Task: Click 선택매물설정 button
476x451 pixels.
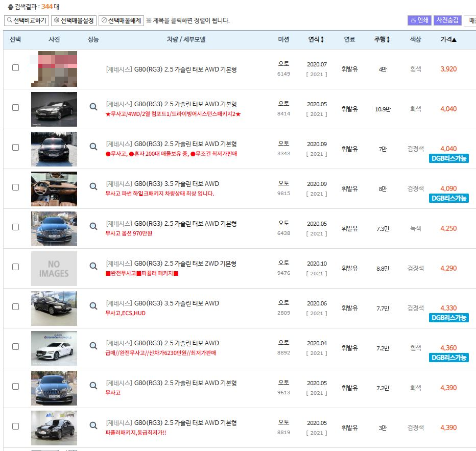Action: (x=74, y=20)
